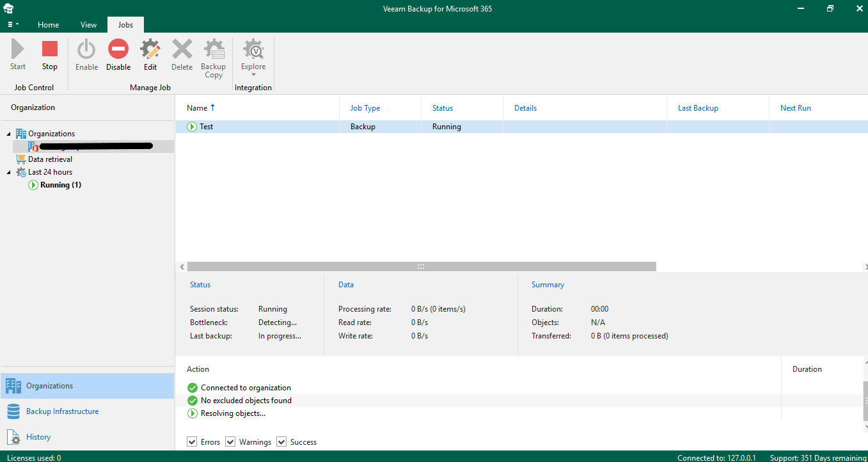Sort jobs by the Name column
The height and width of the screenshot is (462, 868).
pyautogui.click(x=197, y=108)
